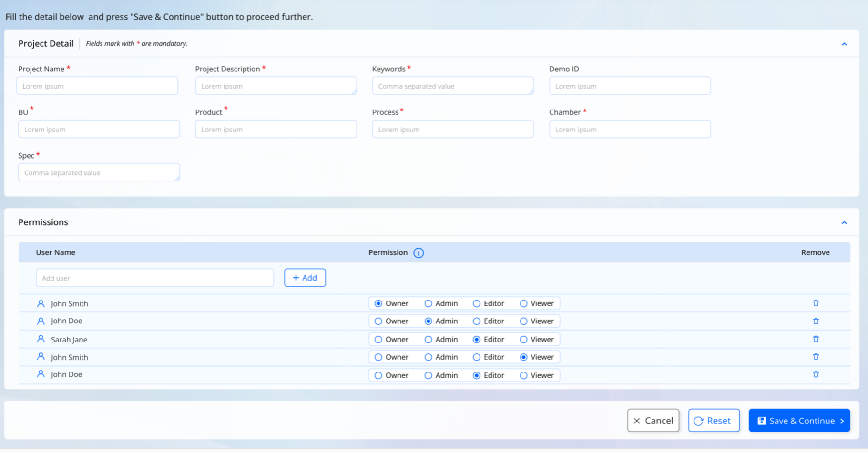Focus the Product input field

click(x=276, y=129)
